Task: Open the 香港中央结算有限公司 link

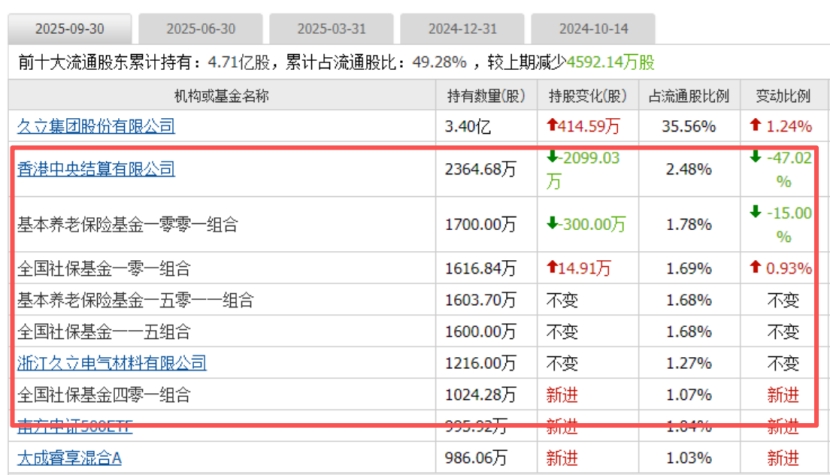Action: tap(96, 169)
